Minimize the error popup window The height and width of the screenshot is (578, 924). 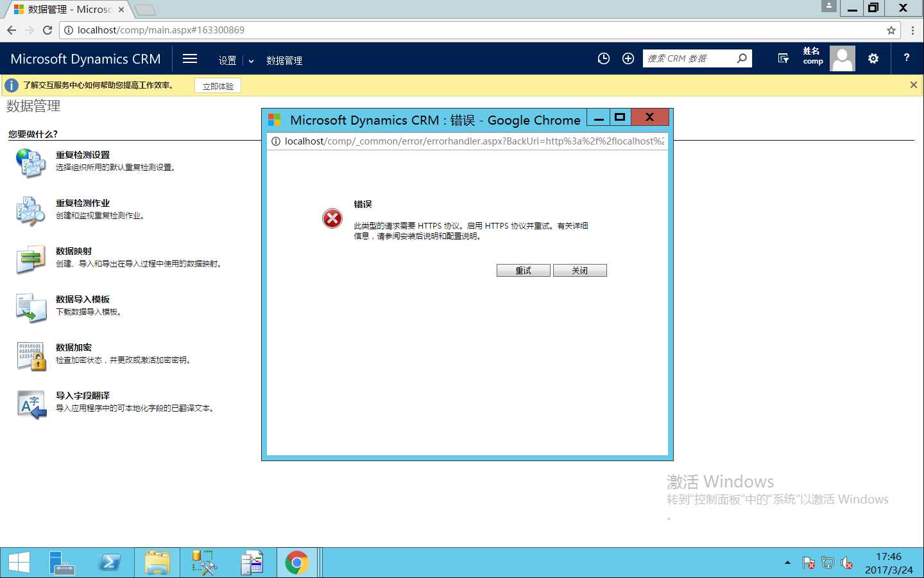point(599,117)
